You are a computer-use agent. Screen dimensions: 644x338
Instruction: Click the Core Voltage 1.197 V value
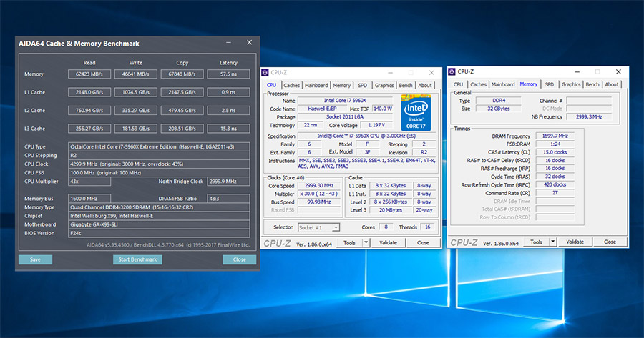tap(376, 125)
